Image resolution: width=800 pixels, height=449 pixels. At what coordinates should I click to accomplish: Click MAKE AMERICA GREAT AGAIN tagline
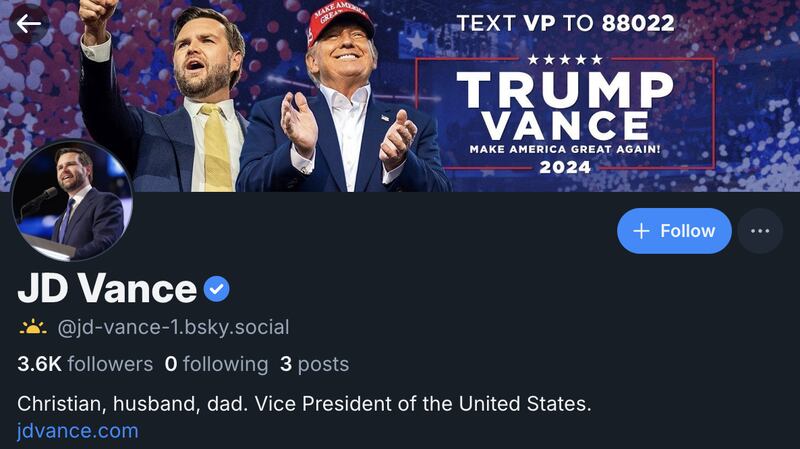click(565, 150)
